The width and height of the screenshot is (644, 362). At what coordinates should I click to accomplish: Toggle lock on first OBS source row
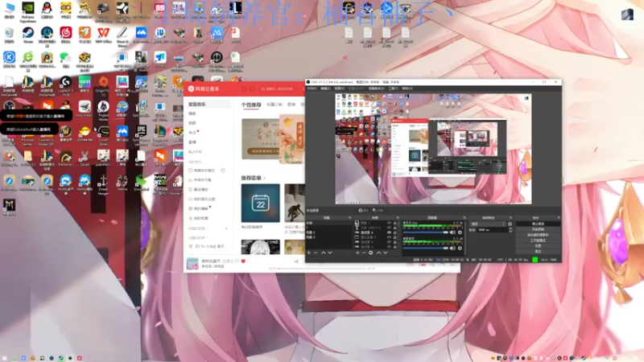click(394, 223)
